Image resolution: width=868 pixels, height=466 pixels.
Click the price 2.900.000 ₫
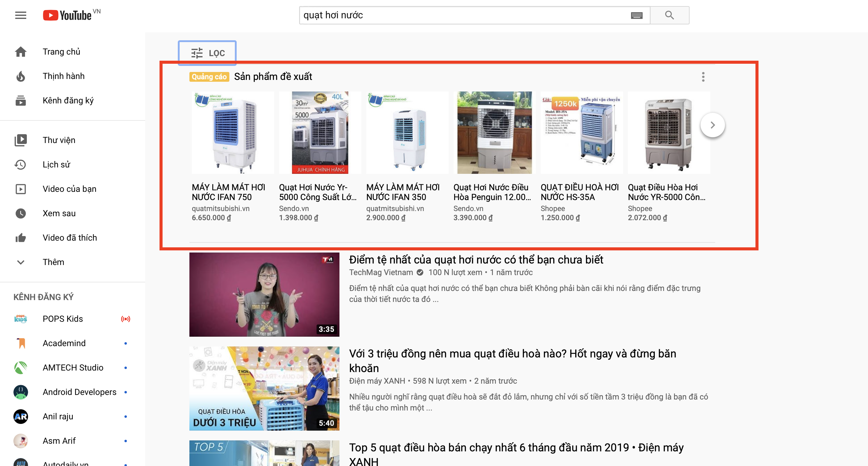coord(386,218)
